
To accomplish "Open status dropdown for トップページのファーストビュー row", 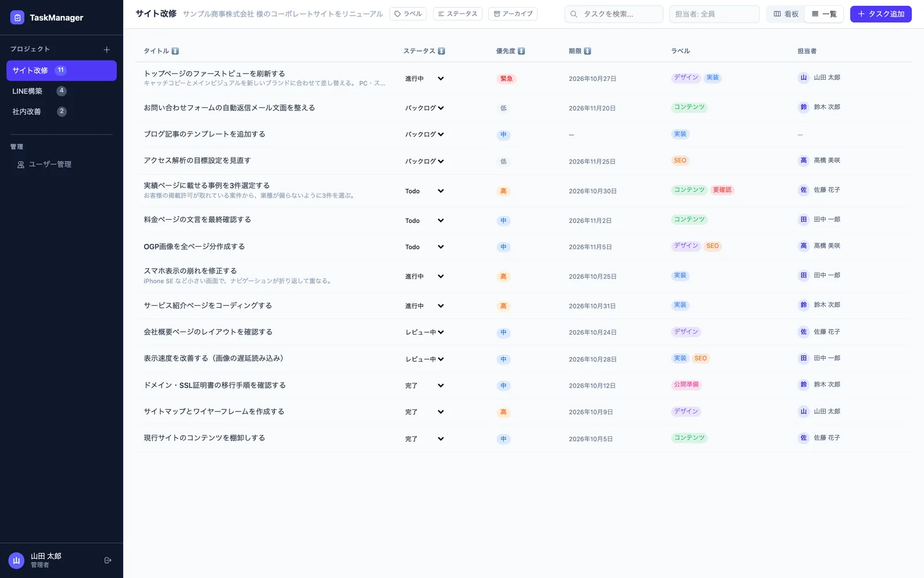I will tap(424, 79).
